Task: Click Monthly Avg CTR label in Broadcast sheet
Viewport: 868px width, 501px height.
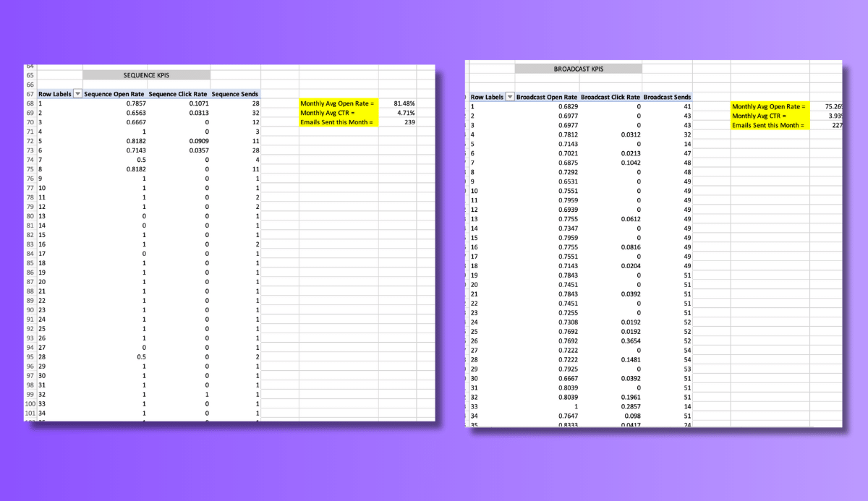Action: pyautogui.click(x=770, y=116)
